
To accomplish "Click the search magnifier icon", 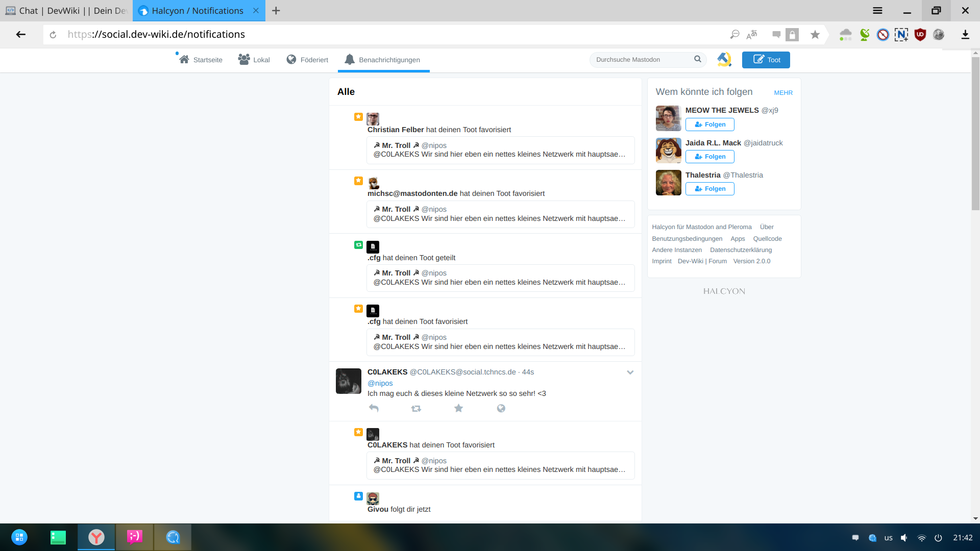I will click(x=697, y=59).
